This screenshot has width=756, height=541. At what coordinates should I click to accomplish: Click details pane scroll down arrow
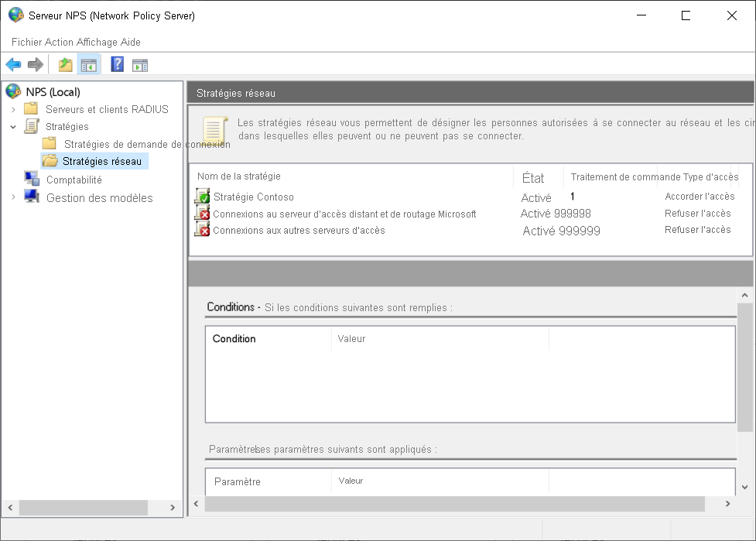[x=745, y=488]
